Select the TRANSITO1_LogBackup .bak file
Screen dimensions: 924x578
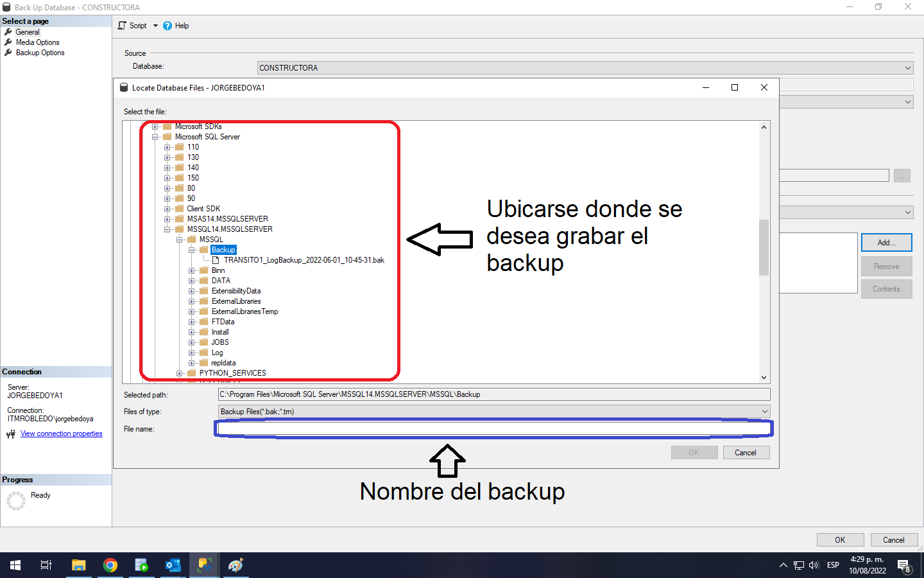tap(304, 260)
